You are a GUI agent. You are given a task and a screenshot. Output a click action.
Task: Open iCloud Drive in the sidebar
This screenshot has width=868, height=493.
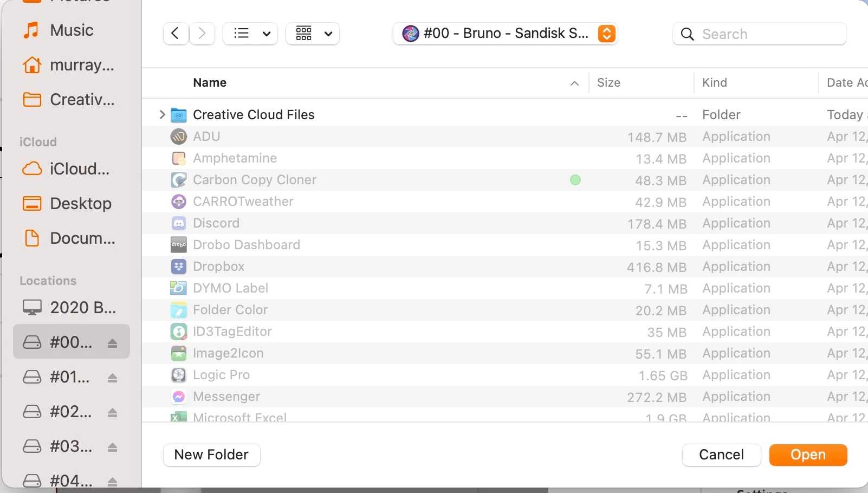click(70, 169)
